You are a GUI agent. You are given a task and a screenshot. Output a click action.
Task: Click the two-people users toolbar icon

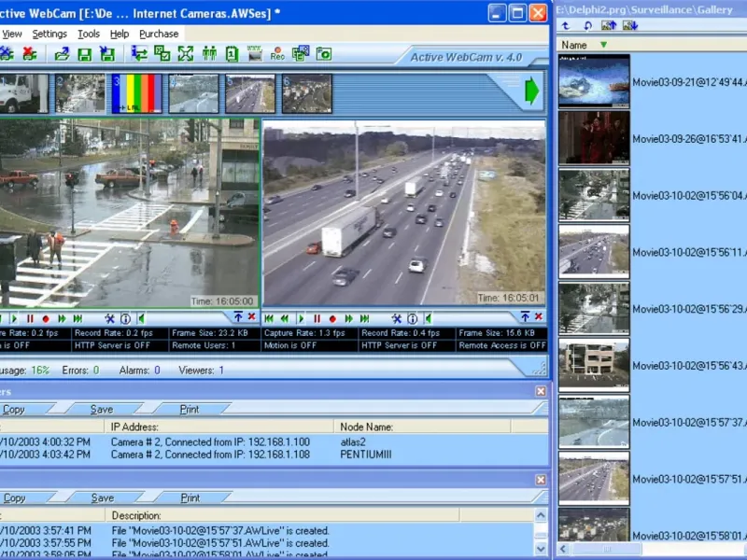click(209, 54)
